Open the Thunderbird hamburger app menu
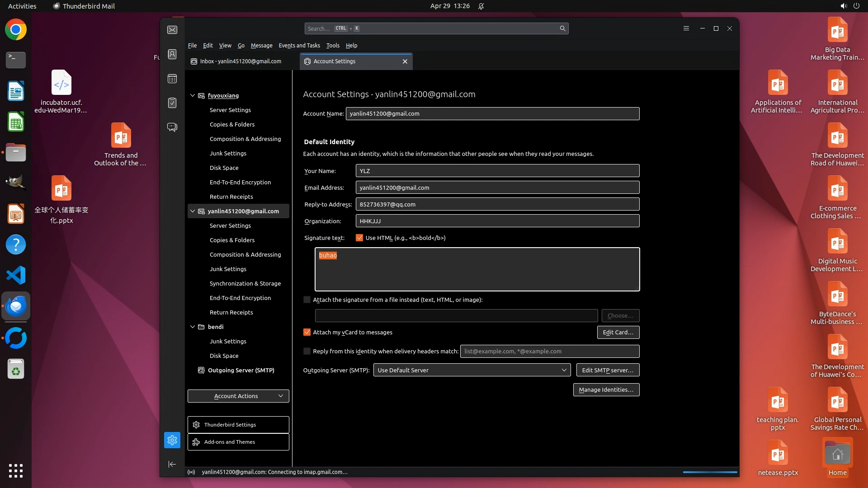Viewport: 868px width, 488px height. pos(686,28)
